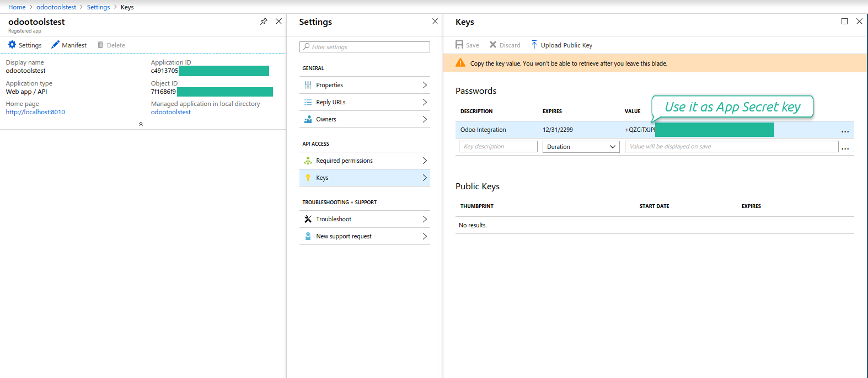Image resolution: width=868 pixels, height=378 pixels.
Task: Click the THUMBPRINT column header
Action: tap(477, 206)
